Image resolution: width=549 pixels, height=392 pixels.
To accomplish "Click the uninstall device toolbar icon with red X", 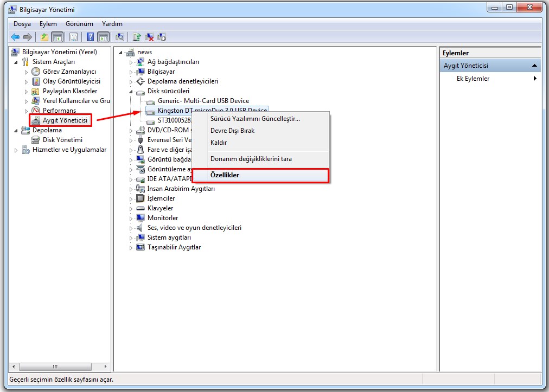I will click(149, 37).
